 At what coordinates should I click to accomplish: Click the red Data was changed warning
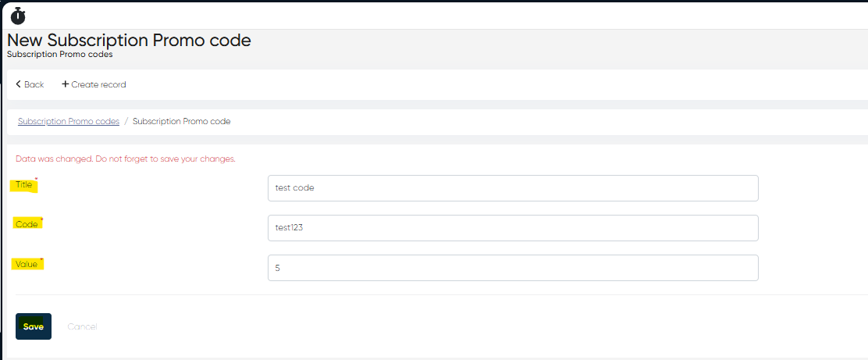click(125, 159)
